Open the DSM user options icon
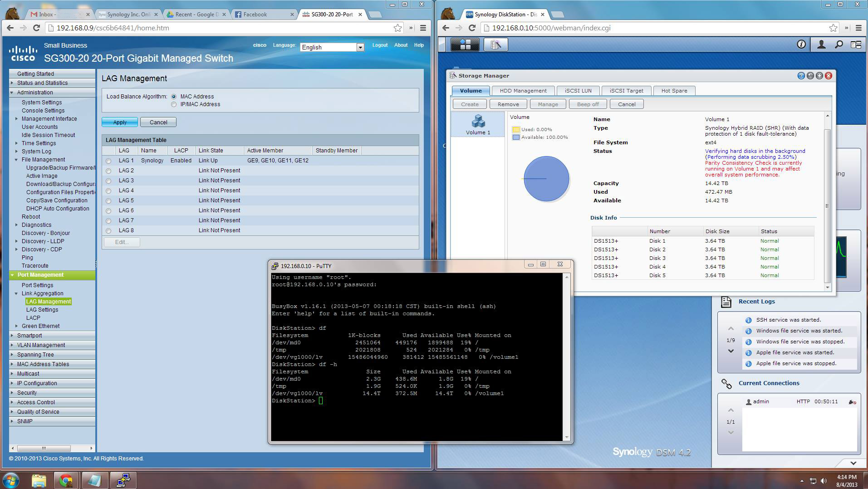This screenshot has height=489, width=868. pos(821,44)
